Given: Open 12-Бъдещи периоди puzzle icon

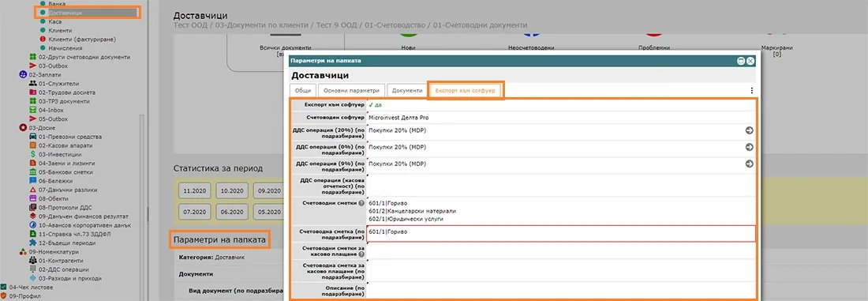Looking at the screenshot, I should [32, 243].
